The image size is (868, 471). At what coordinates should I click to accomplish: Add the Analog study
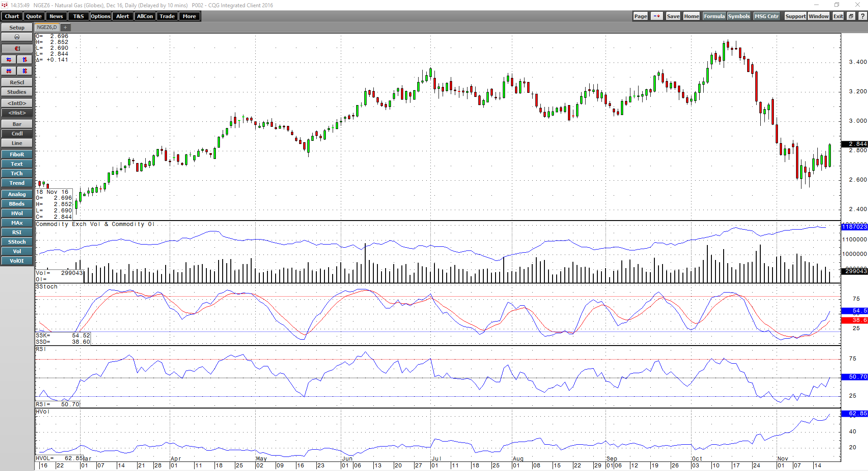coord(17,194)
